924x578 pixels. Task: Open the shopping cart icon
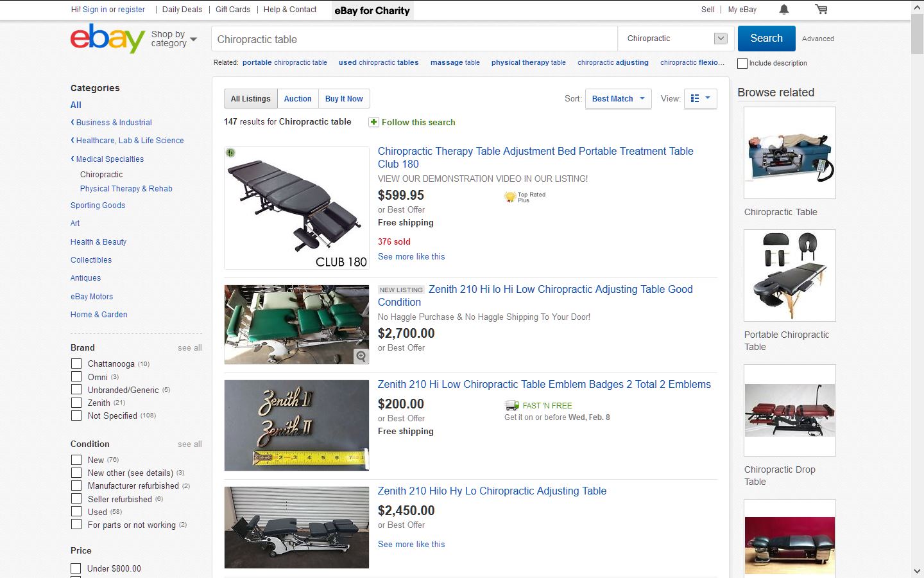pyautogui.click(x=821, y=10)
